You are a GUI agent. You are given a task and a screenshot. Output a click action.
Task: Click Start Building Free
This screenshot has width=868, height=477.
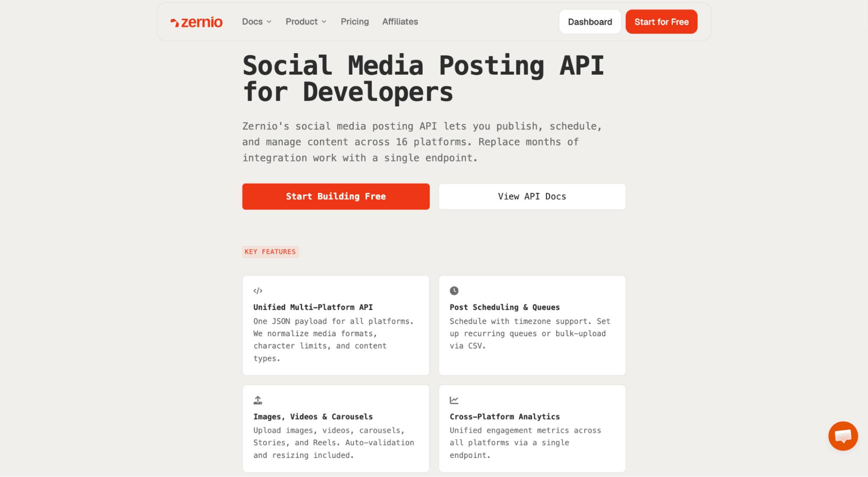[x=336, y=196]
